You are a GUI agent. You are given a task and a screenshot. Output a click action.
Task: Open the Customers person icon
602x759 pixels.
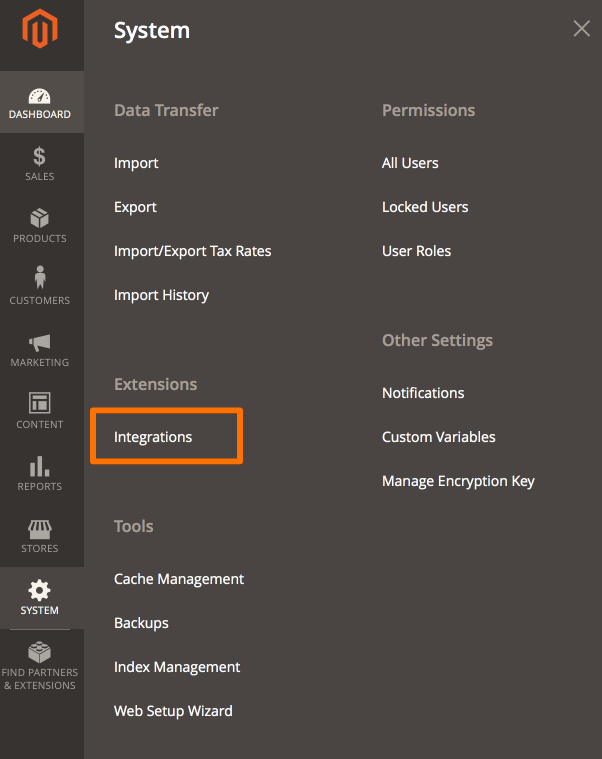(x=40, y=277)
